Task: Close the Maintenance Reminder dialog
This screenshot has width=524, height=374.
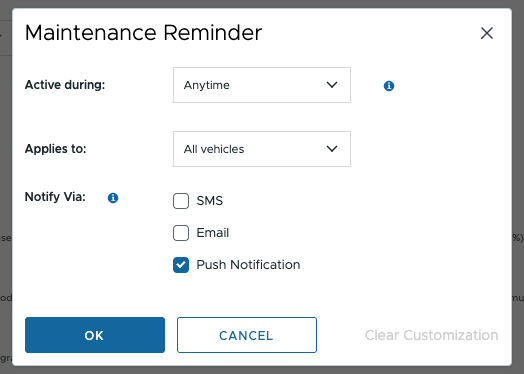Action: (x=487, y=33)
